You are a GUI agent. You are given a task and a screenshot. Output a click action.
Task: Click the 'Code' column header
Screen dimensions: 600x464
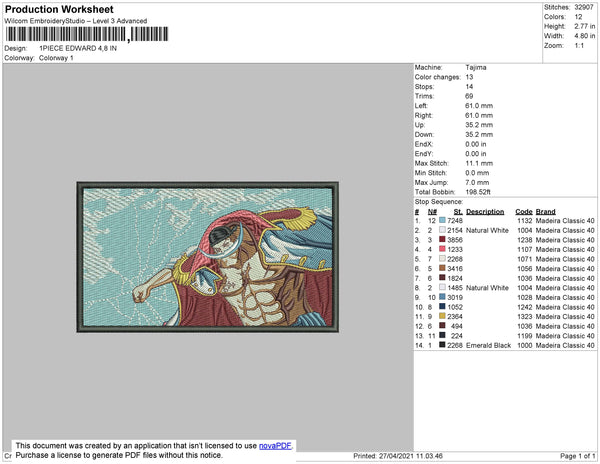click(x=524, y=212)
